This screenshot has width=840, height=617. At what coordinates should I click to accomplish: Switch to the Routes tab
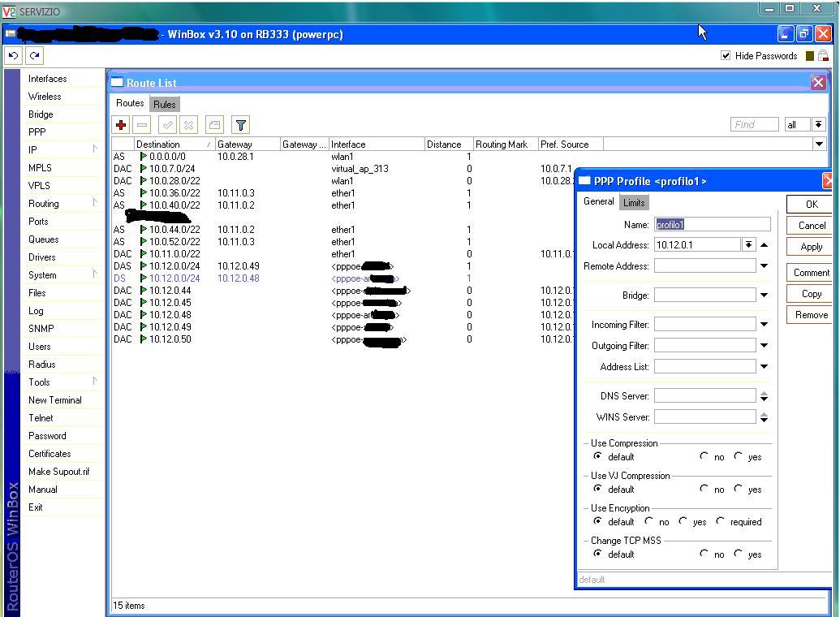coord(130,103)
